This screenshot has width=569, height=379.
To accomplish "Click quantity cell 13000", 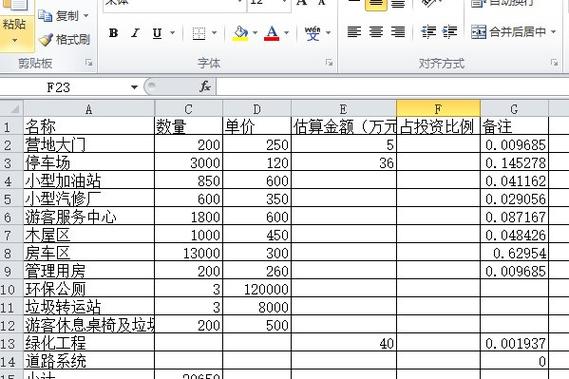I will (188, 252).
